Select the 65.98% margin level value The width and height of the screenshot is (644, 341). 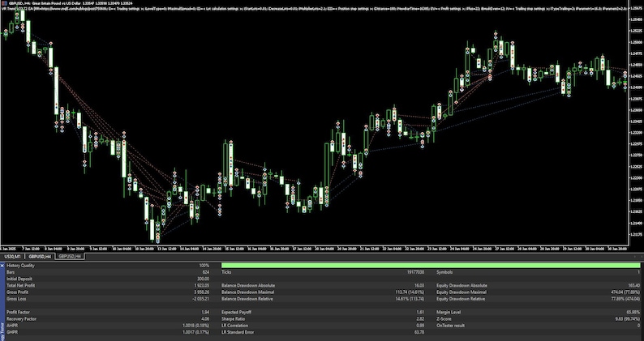633,312
